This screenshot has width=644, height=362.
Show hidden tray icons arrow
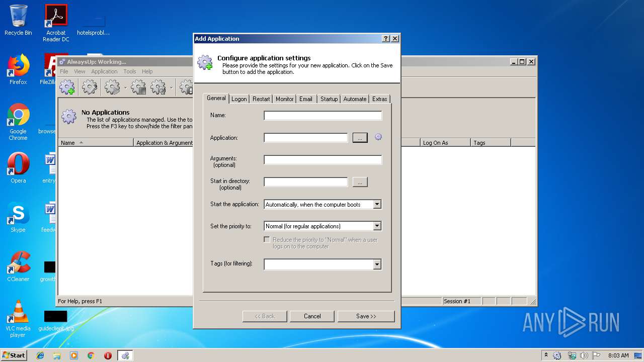click(x=546, y=355)
